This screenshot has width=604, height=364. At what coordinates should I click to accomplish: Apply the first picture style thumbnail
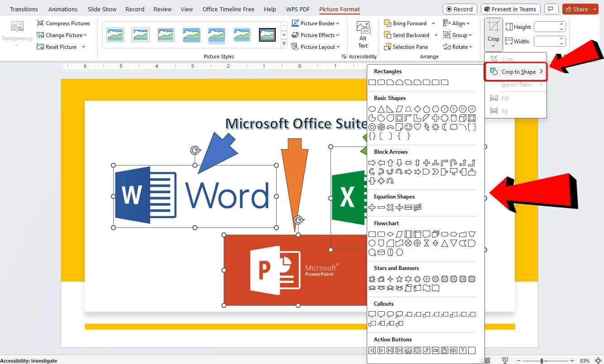115,34
